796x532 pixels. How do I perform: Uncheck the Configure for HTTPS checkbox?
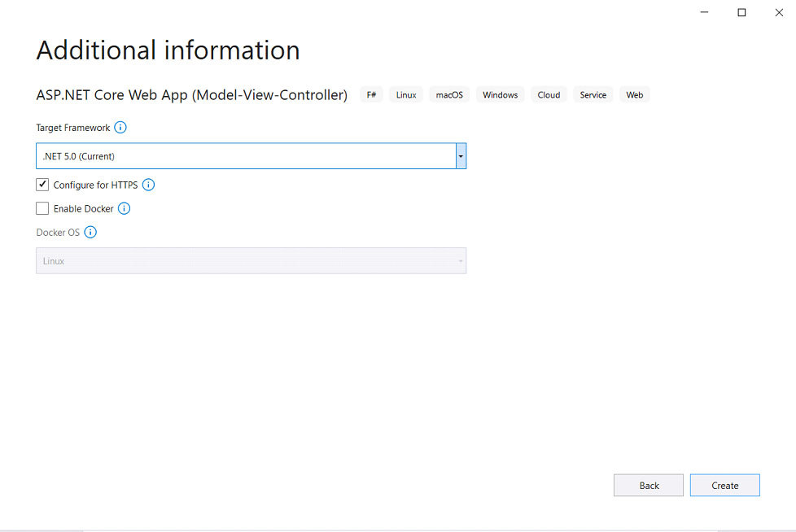(x=42, y=185)
